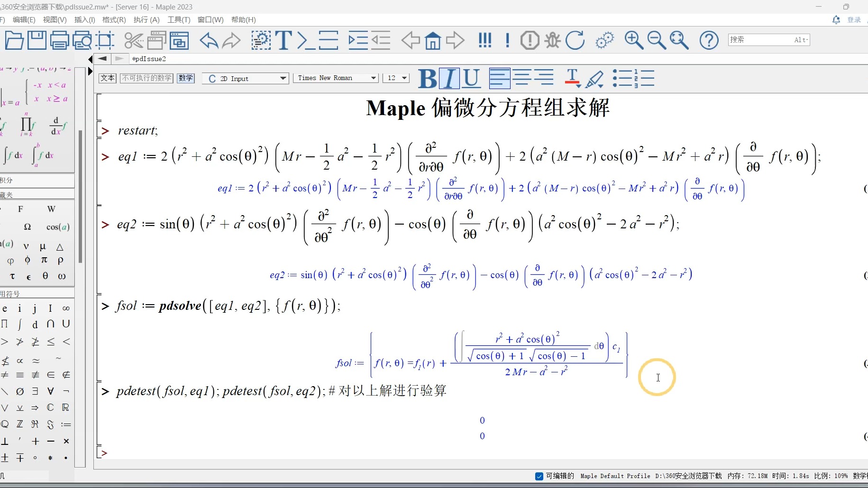Insert the θ symbol from palette
This screenshot has width=868, height=488.
45,276
